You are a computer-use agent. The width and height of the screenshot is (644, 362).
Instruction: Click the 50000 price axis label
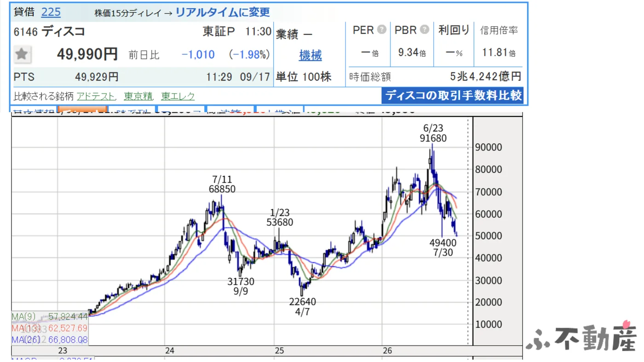pyautogui.click(x=488, y=236)
